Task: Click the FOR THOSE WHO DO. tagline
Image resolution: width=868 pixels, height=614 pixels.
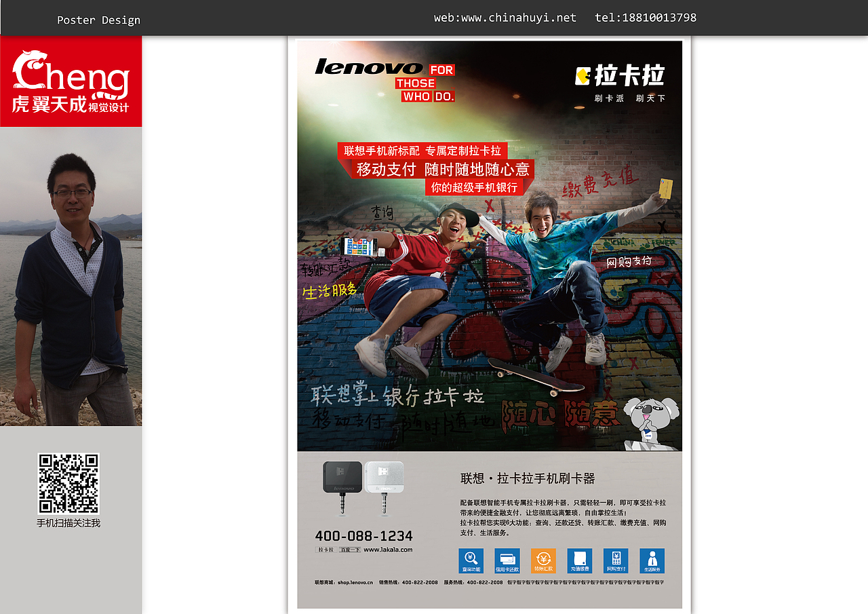Action: click(x=426, y=83)
